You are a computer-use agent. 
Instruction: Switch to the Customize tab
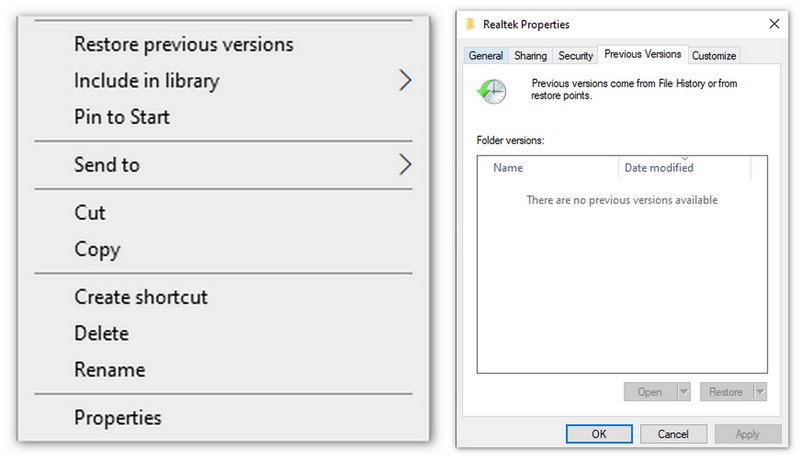(x=714, y=56)
